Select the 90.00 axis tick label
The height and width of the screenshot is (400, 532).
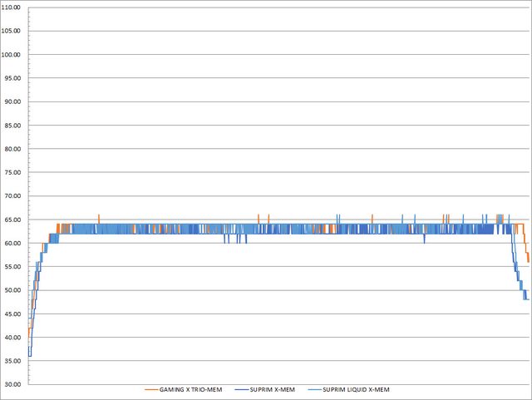tap(15, 101)
